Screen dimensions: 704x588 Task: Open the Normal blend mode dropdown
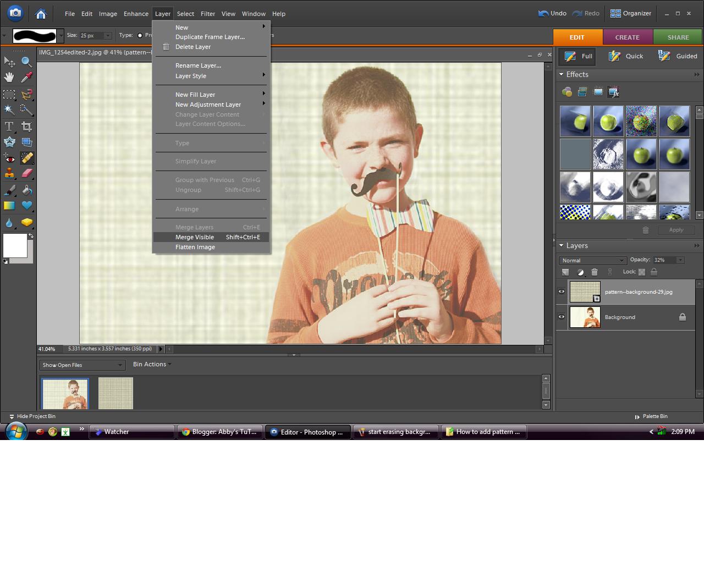coord(592,260)
